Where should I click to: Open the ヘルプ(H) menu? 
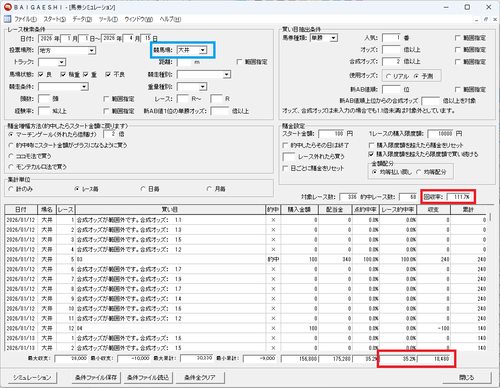(x=170, y=19)
